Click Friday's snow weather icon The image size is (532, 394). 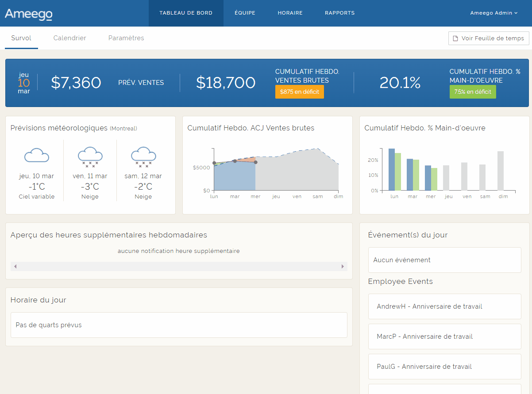(90, 157)
